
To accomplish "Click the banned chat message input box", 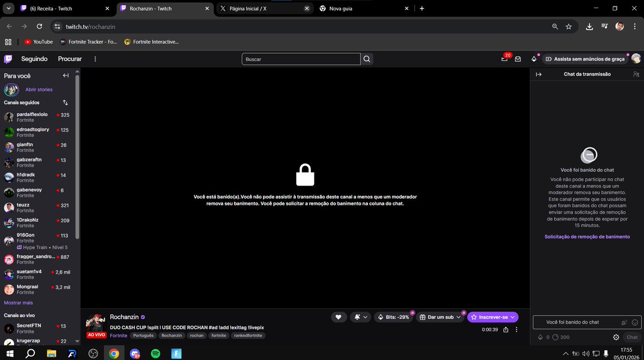I will point(587,322).
